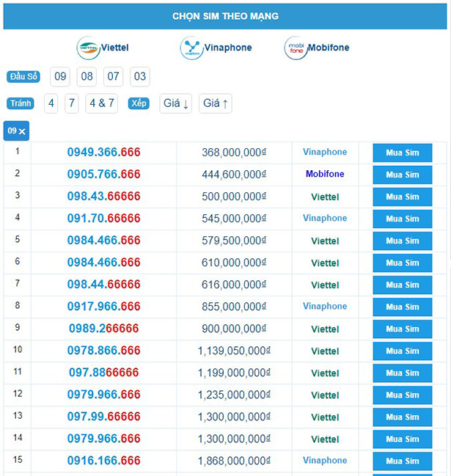This screenshot has width=451, height=476.
Task: Open SIM number 0989.266666
Action: coord(104,329)
